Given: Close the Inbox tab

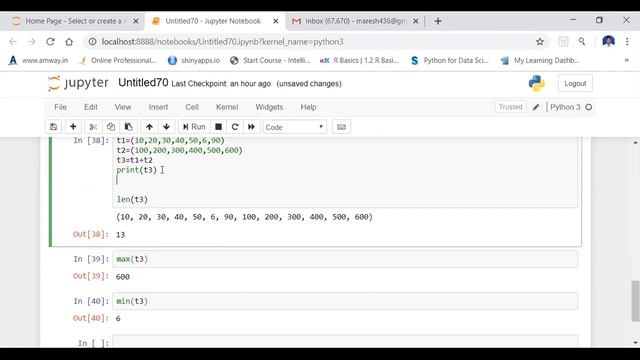Looking at the screenshot, I should [416, 21].
